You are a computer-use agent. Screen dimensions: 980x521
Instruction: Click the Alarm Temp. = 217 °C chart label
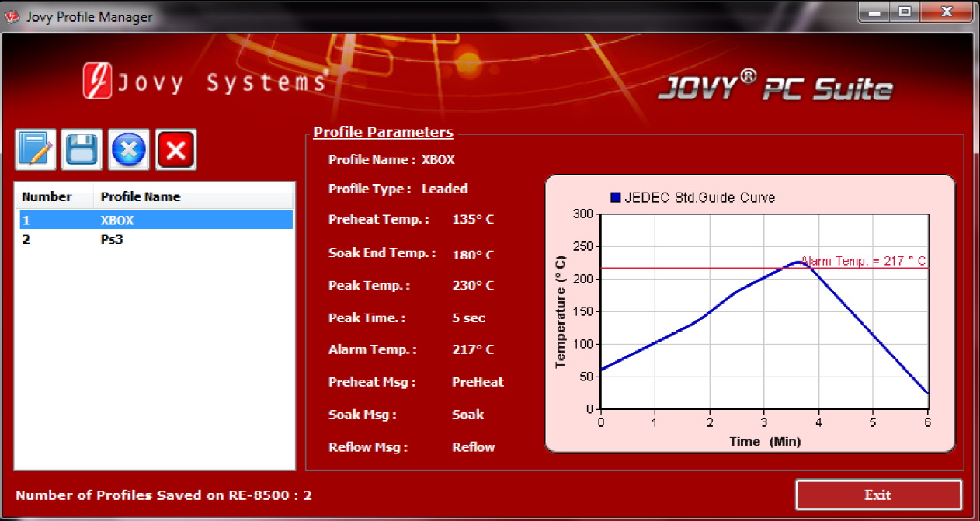pyautogui.click(x=863, y=261)
